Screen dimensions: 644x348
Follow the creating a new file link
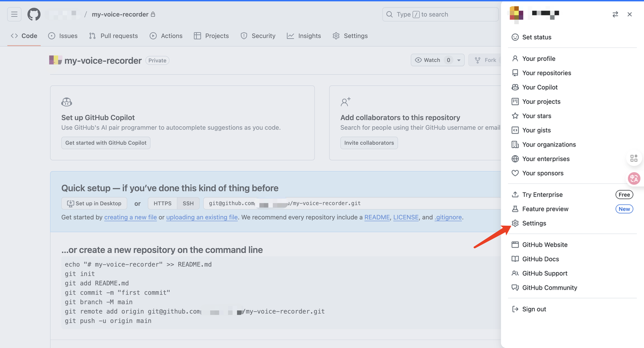130,218
